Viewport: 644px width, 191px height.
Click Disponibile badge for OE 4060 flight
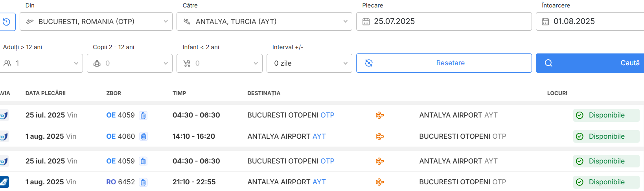tap(606, 136)
